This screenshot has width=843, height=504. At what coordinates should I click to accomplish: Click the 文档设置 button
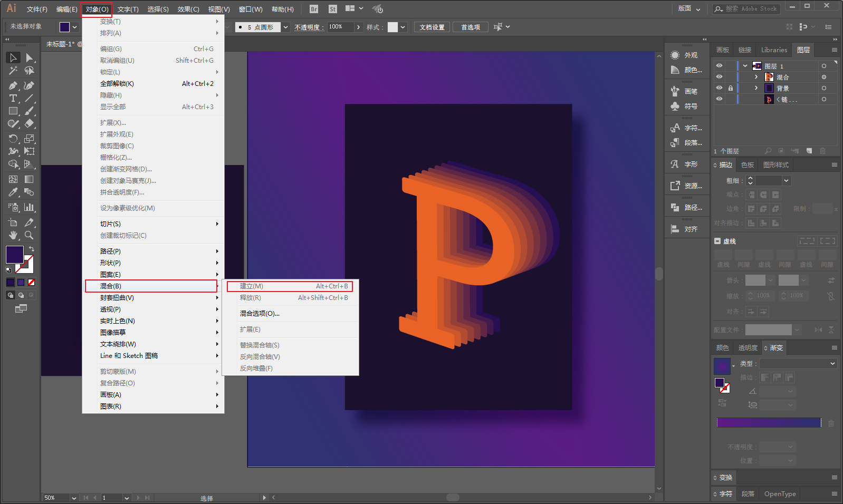pyautogui.click(x=432, y=27)
